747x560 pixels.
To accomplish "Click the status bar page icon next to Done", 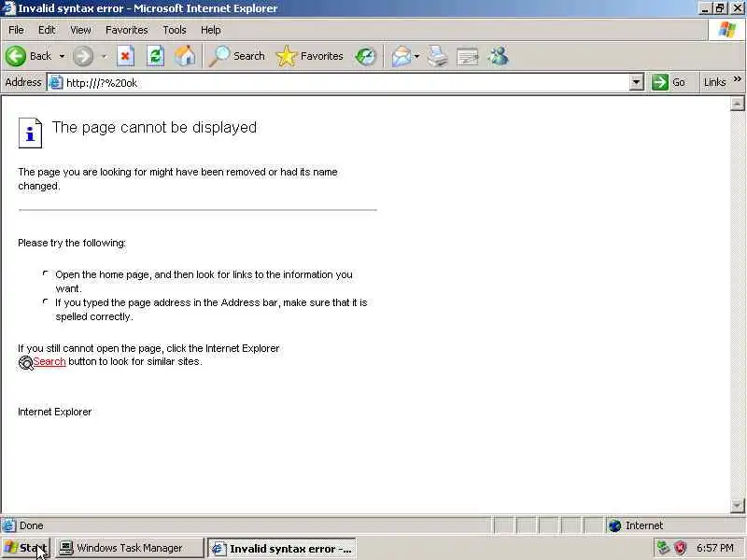I will (8, 525).
